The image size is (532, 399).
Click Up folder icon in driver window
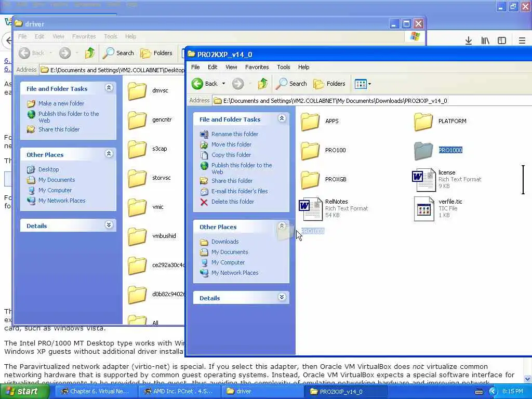click(x=89, y=53)
